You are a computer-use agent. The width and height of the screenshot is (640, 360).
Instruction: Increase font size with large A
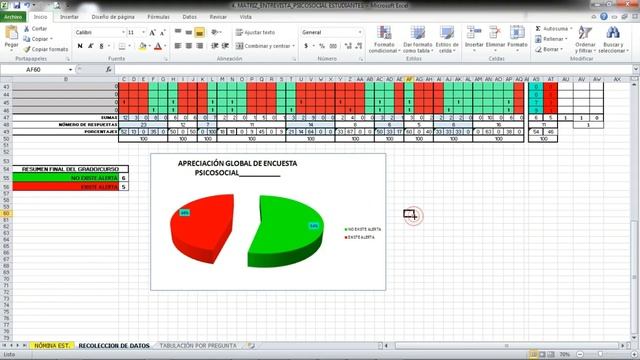click(152, 32)
